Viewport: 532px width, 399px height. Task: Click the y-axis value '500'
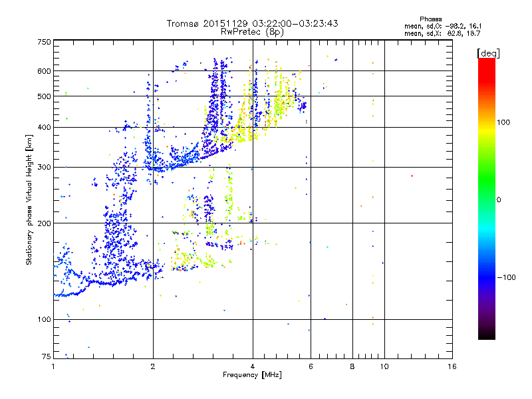44,96
